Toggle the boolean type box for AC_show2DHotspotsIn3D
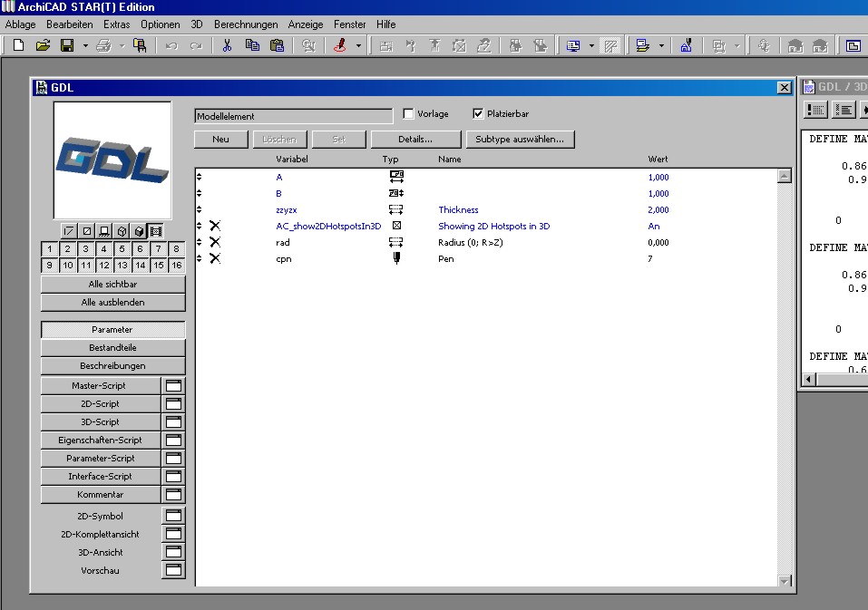Viewport: 868px width, 610px height. 396,226
